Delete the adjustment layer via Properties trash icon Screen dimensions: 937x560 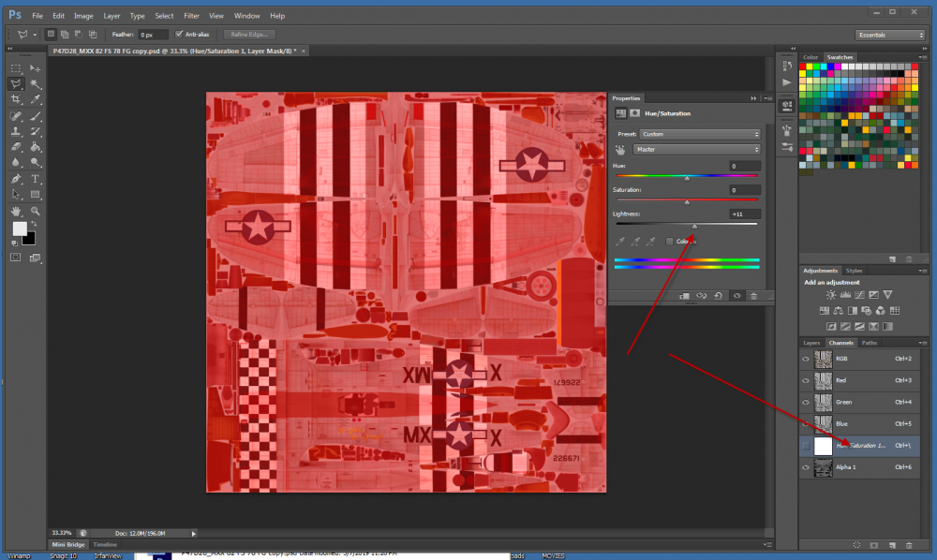point(754,295)
